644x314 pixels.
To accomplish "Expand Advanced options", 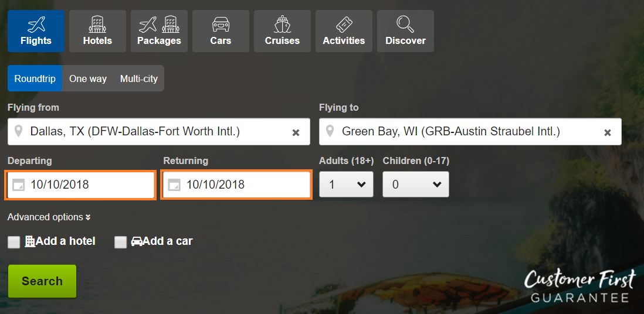I will coord(49,217).
